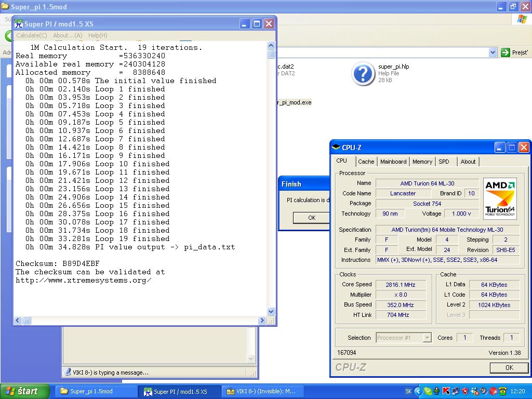532x399 pixels.
Task: Click the Instructions field MMX, 3DNow!, SSE
Action: coord(447,260)
